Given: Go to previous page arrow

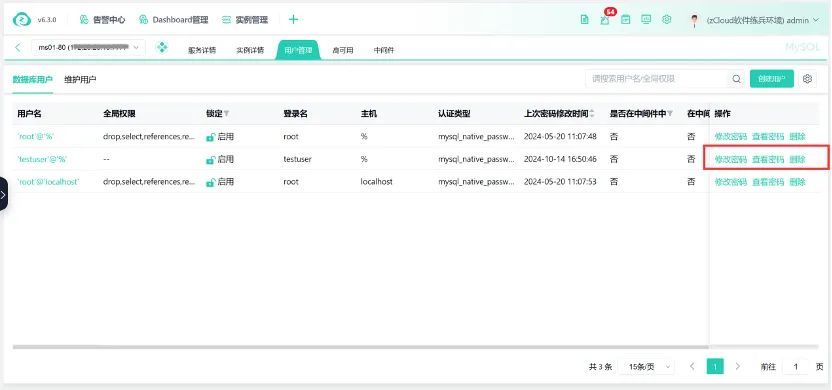Looking at the screenshot, I should pyautogui.click(x=692, y=367).
